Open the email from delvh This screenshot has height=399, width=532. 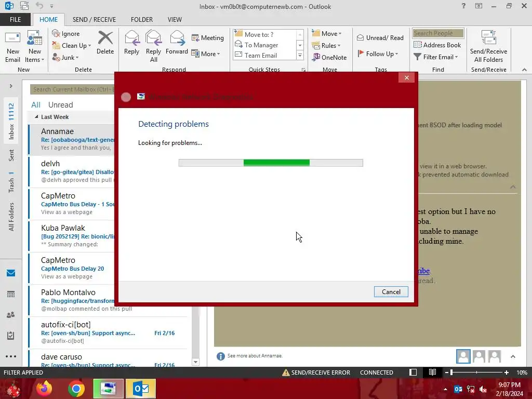point(72,171)
